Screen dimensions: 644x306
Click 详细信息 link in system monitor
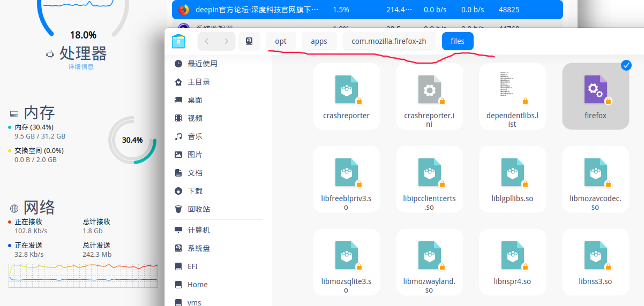[81, 67]
